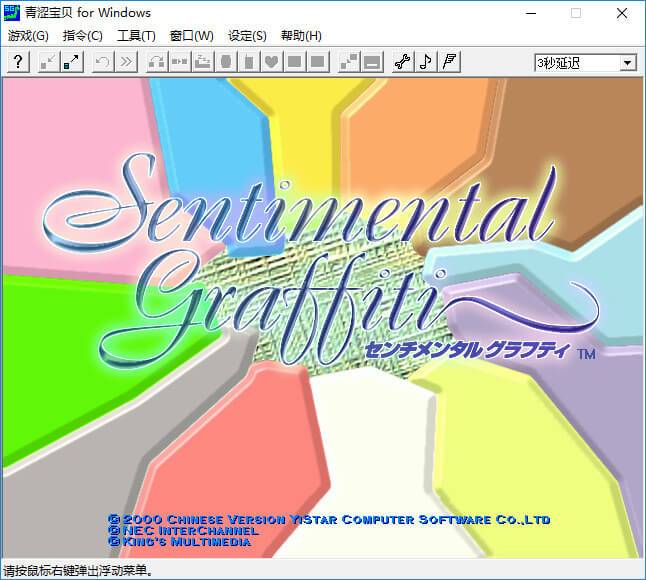Click the double chevron skip icon
646x580 pixels.
point(126,62)
